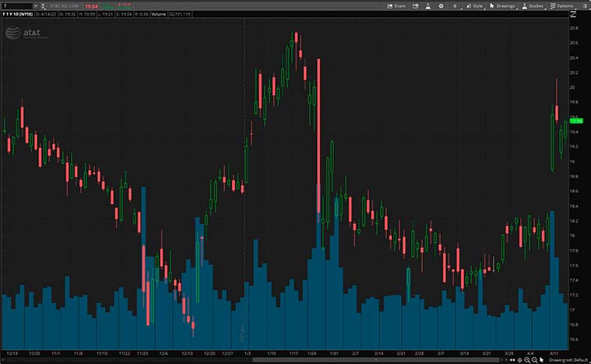Click the 4/11 date on the time axis
This screenshot has width=591, height=364.
[554, 353]
